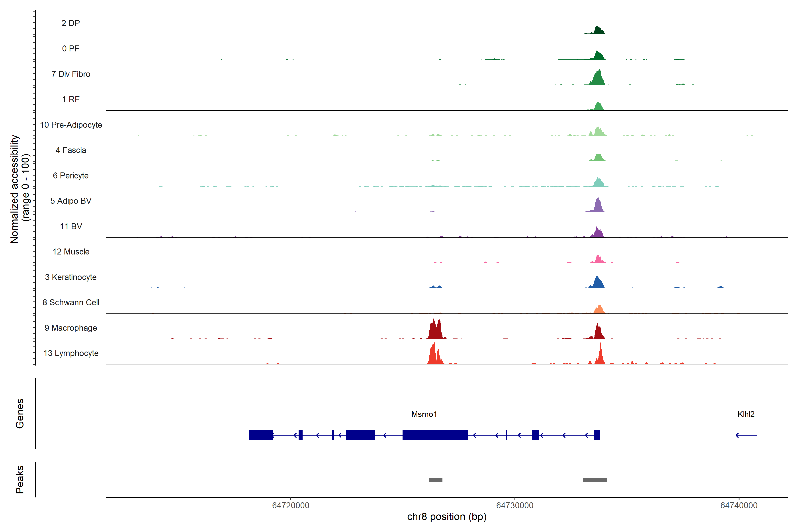
Task: Click the 64730000 axis tick label
Action: tap(515, 505)
